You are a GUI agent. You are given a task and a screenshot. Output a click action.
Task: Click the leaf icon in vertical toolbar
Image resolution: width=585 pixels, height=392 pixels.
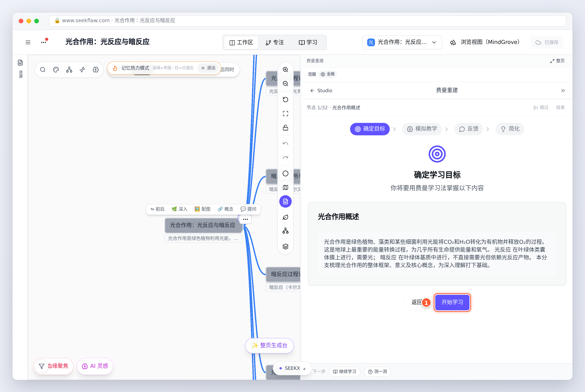point(285,217)
